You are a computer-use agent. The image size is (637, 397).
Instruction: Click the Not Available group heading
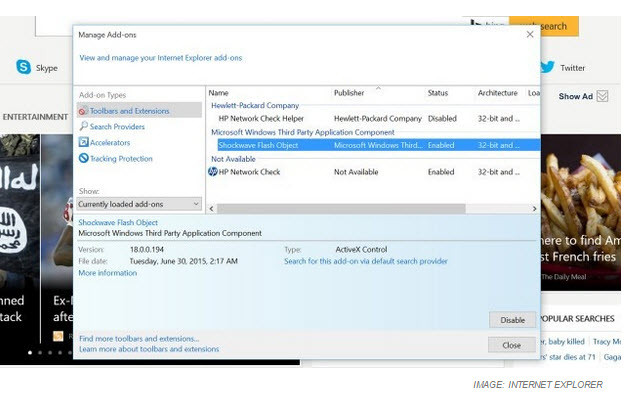[x=233, y=159]
